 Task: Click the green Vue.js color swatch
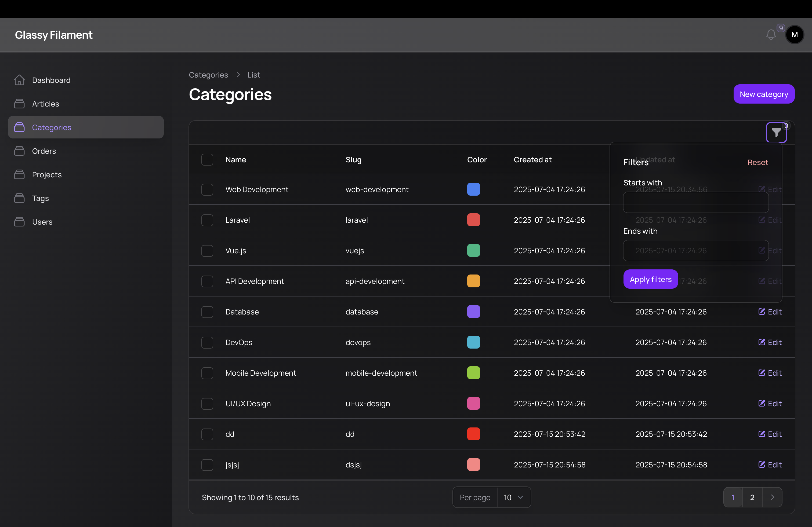pyautogui.click(x=474, y=251)
